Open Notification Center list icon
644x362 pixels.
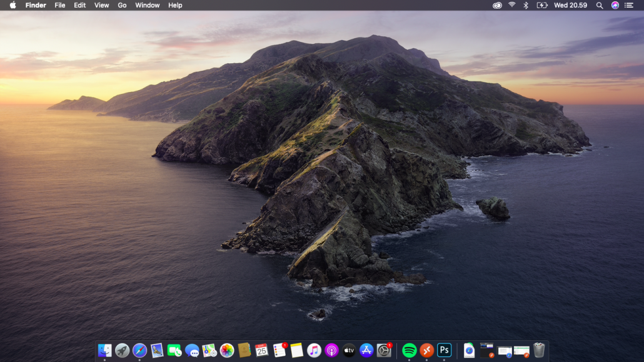point(629,5)
